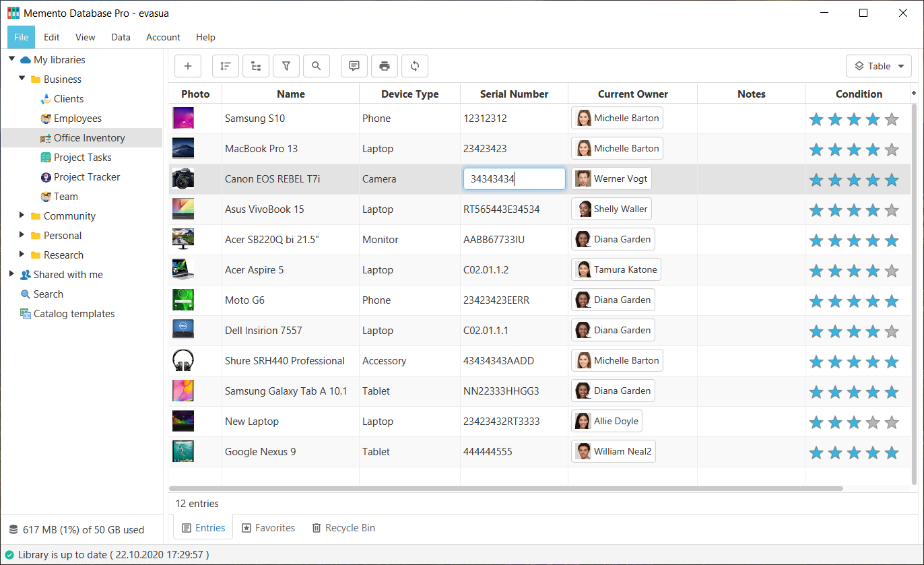
Task: Open the filter funnel tool
Action: pyautogui.click(x=286, y=66)
